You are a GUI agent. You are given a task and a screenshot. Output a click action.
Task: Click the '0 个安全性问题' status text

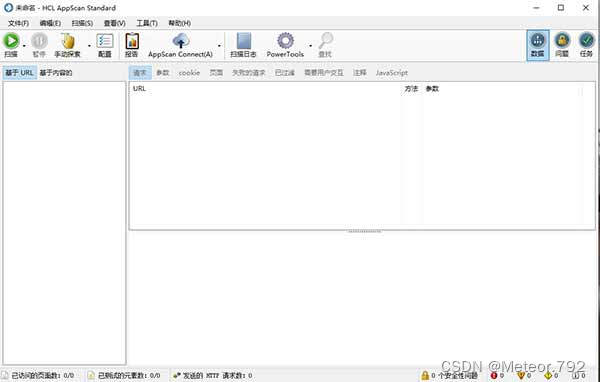[x=455, y=376]
